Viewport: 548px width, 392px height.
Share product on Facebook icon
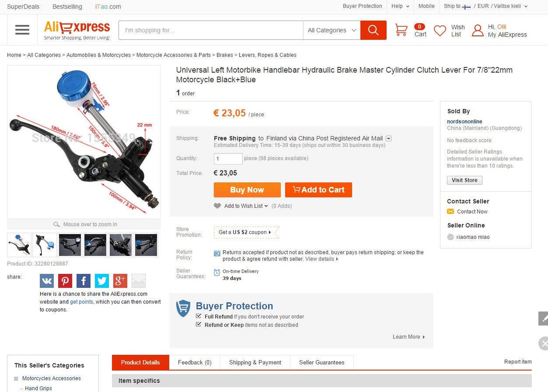coord(84,281)
